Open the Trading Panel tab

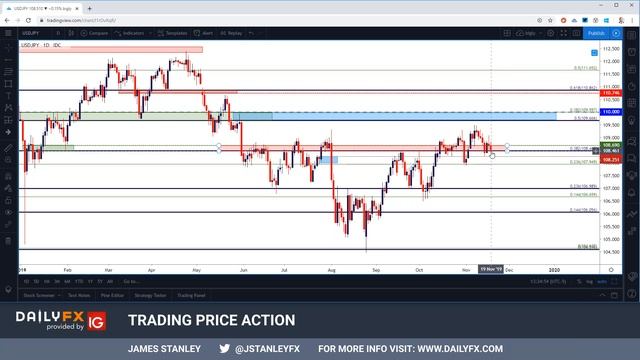click(x=191, y=295)
